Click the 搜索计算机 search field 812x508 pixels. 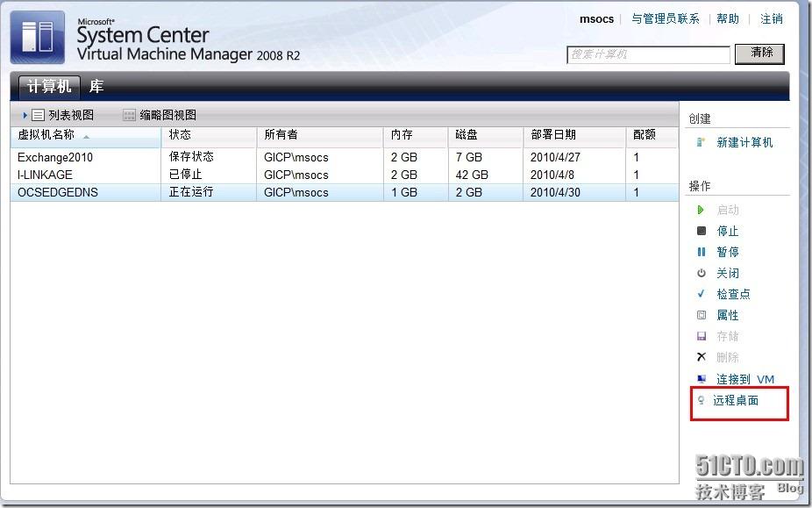(648, 54)
